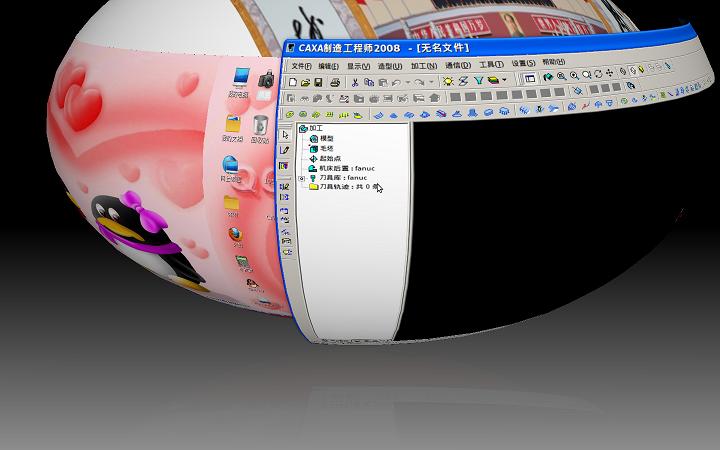Image resolution: width=720 pixels, height=450 pixels.
Task: Open the 帮助(H) menu
Action: 554,62
